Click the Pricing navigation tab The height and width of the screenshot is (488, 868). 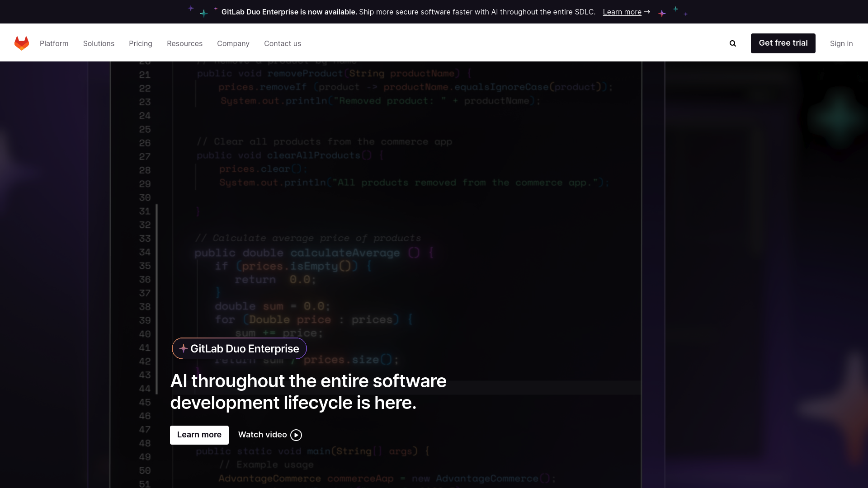(140, 43)
